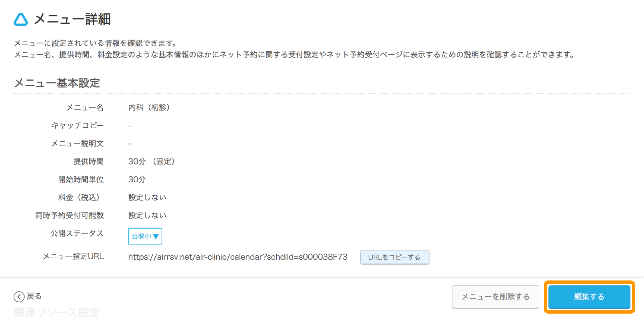The width and height of the screenshot is (644, 322).
Task: Click the blue 編集する button
Action: [x=589, y=297]
